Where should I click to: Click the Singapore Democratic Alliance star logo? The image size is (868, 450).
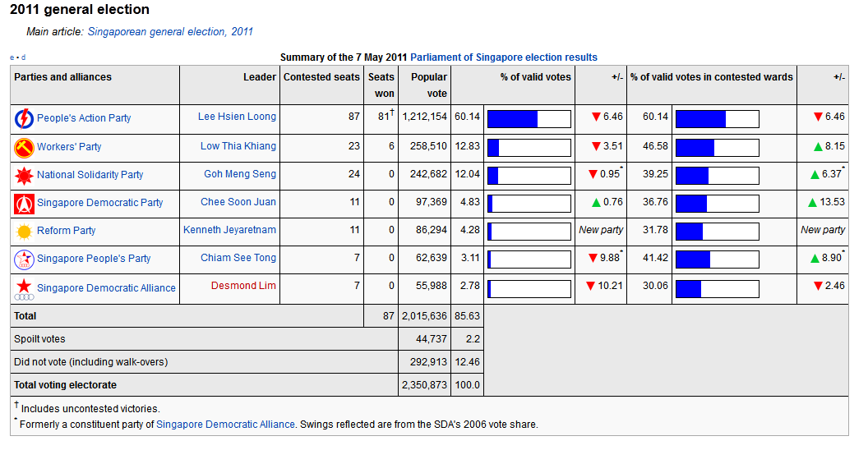24,288
